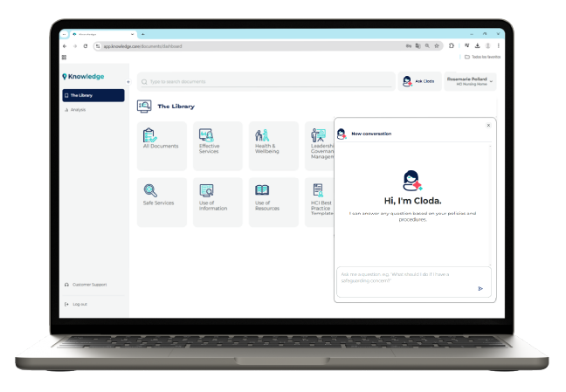Open the Use of Resources category
The height and width of the screenshot is (392, 566).
pyautogui.click(x=273, y=202)
